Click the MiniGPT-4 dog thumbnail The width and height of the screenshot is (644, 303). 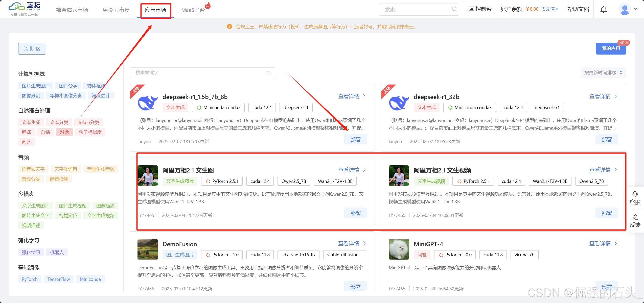point(399,249)
